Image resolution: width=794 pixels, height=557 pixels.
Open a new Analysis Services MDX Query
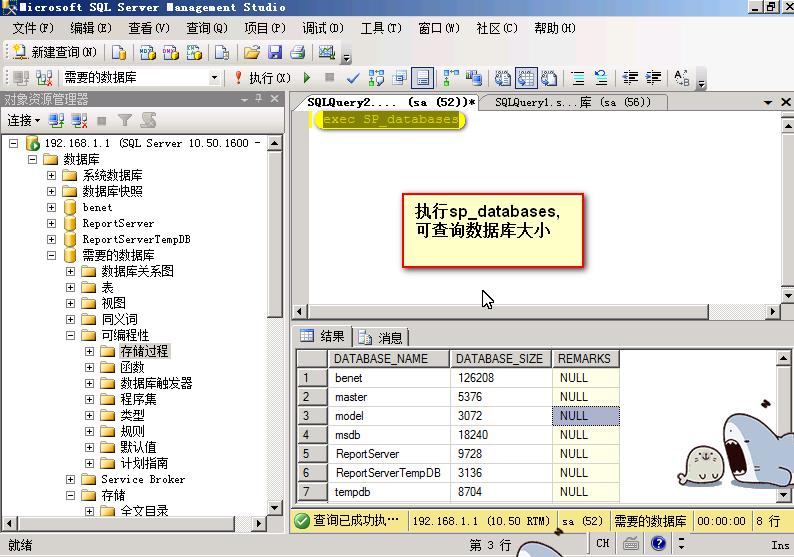(x=147, y=52)
